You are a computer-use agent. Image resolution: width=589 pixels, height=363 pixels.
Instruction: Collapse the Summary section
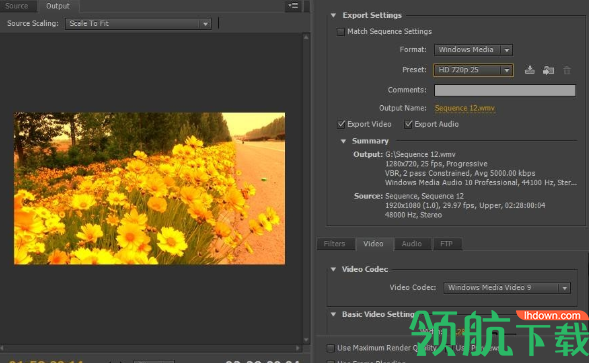(343, 141)
